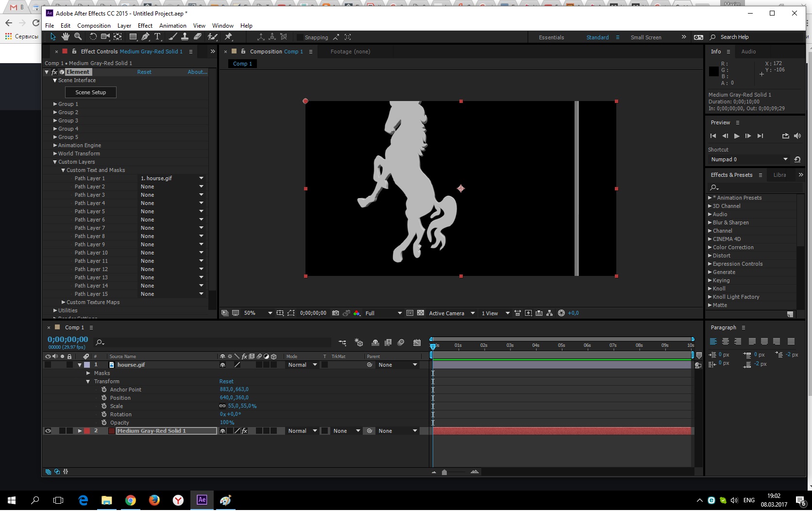Select the Rotation tool
The image size is (812, 511).
[93, 37]
